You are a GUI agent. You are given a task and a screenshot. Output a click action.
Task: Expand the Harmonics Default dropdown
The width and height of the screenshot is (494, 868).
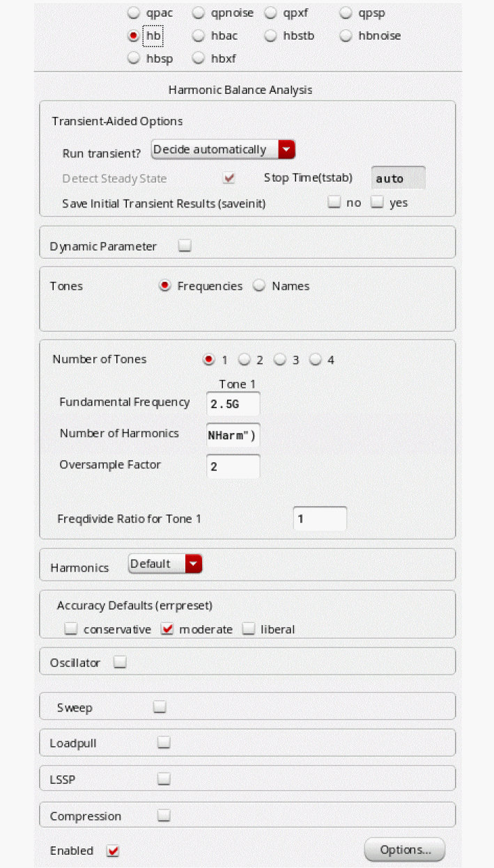[x=194, y=564]
